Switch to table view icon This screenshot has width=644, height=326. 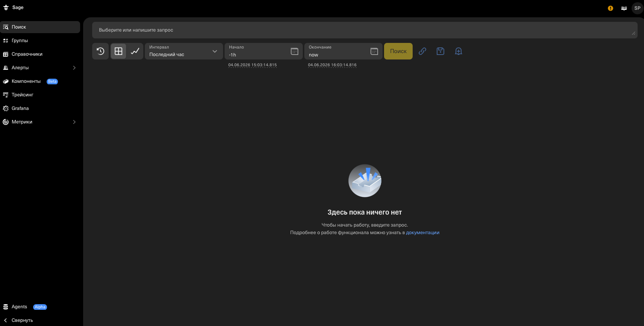coord(118,51)
